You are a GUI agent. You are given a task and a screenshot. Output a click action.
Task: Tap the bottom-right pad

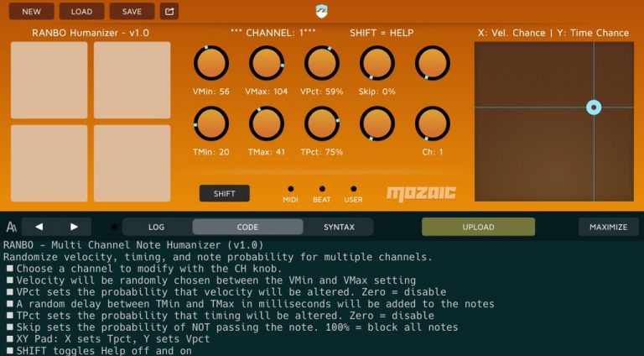(132, 163)
